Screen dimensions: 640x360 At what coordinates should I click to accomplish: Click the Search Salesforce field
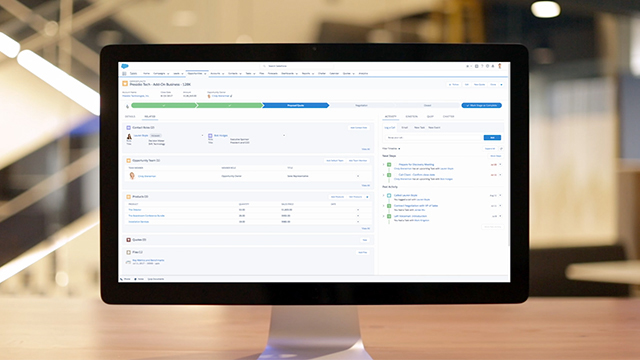(x=297, y=66)
